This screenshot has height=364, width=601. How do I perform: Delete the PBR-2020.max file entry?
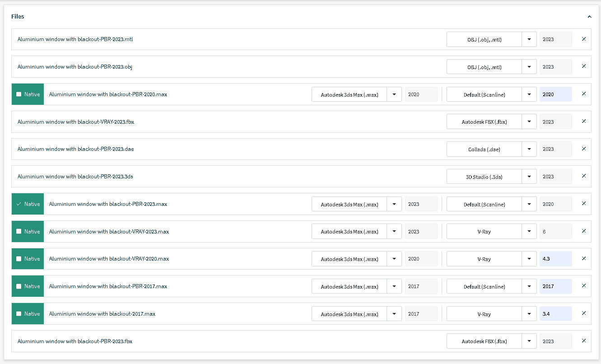[584, 94]
